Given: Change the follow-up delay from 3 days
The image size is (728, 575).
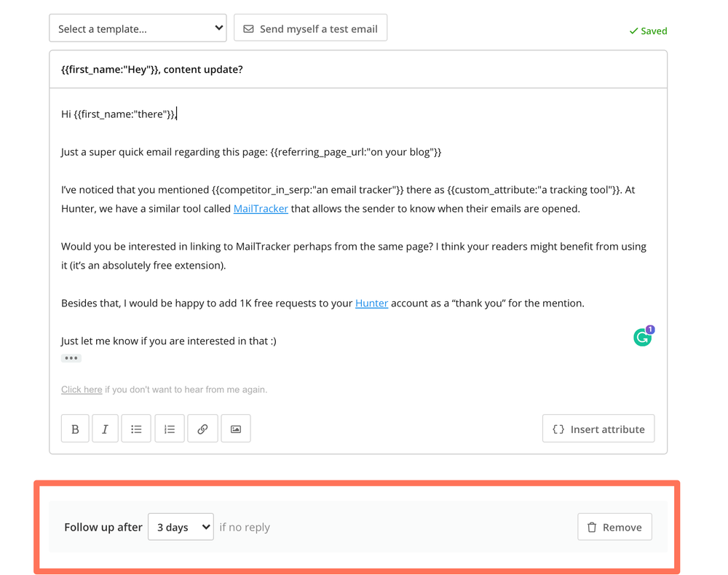Looking at the screenshot, I should click(x=181, y=526).
